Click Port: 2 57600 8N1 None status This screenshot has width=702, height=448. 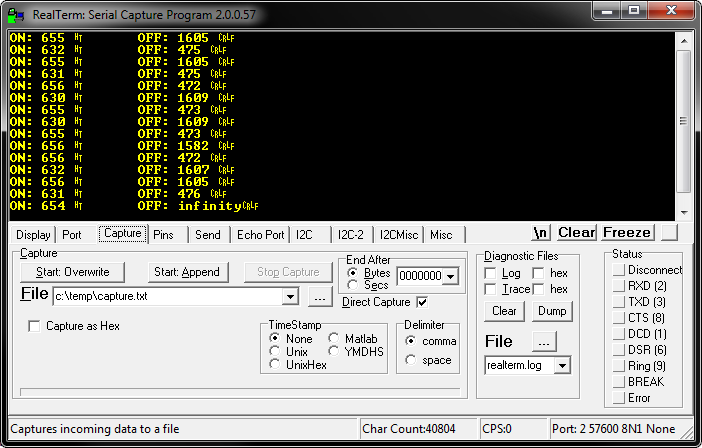click(613, 429)
